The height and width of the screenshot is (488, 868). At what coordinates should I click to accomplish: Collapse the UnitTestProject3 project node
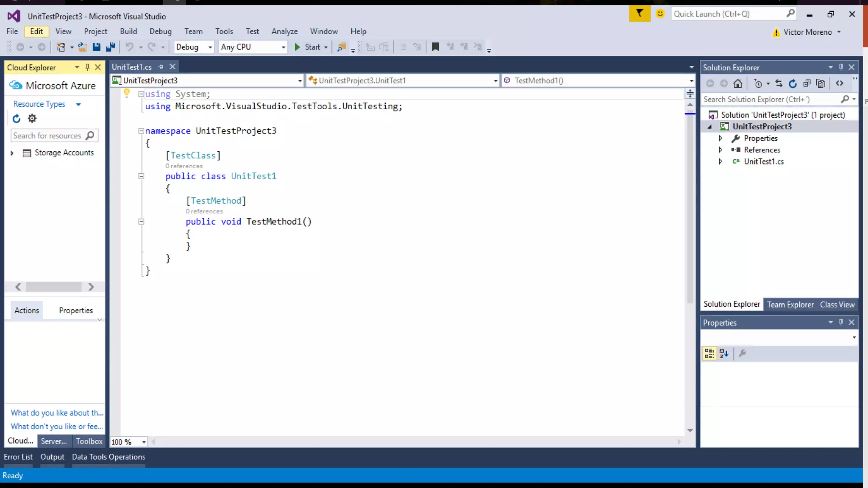(x=709, y=127)
